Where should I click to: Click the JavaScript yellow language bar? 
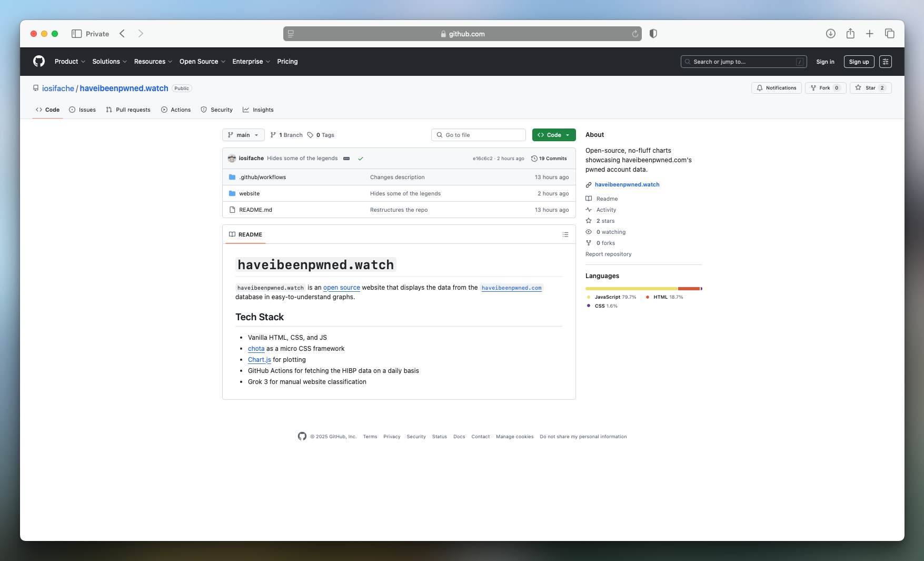click(x=631, y=289)
